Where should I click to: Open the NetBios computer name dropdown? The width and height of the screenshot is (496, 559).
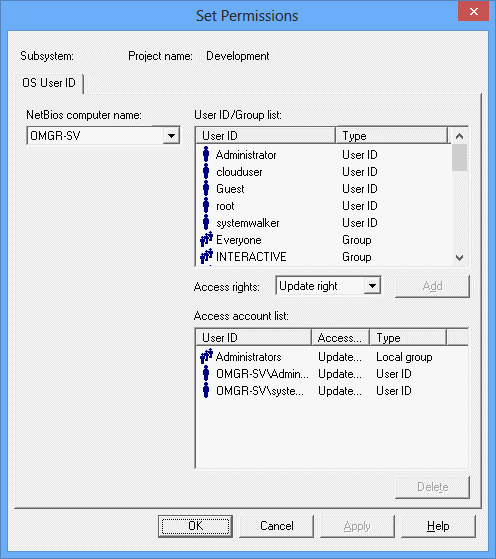pyautogui.click(x=171, y=135)
